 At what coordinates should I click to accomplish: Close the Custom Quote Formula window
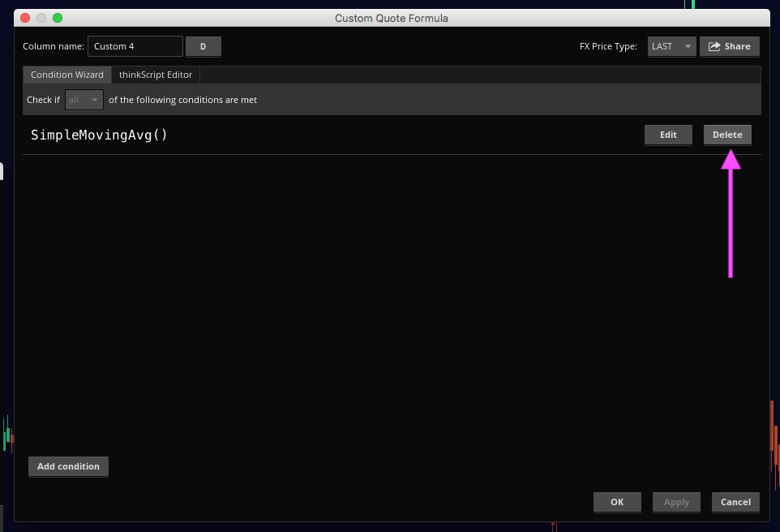[x=24, y=18]
